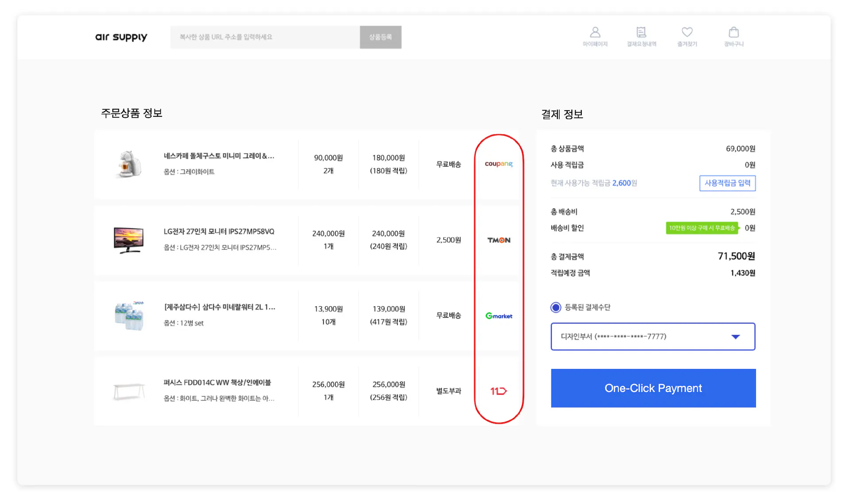850x504 pixels.
Task: Click the Coupang logo on the Nescafe item
Action: pyautogui.click(x=498, y=164)
